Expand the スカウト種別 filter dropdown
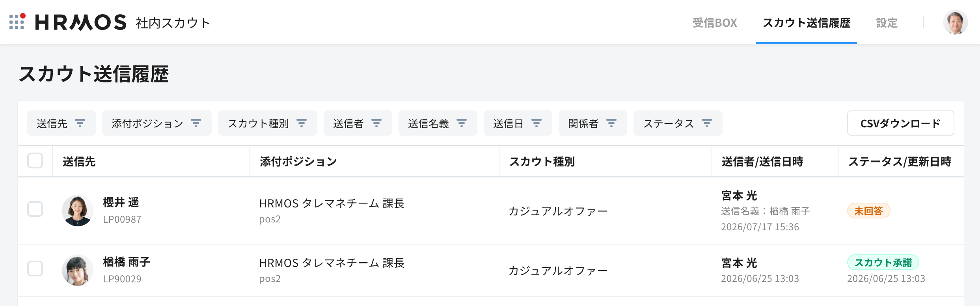This screenshot has width=980, height=306. coord(268,123)
